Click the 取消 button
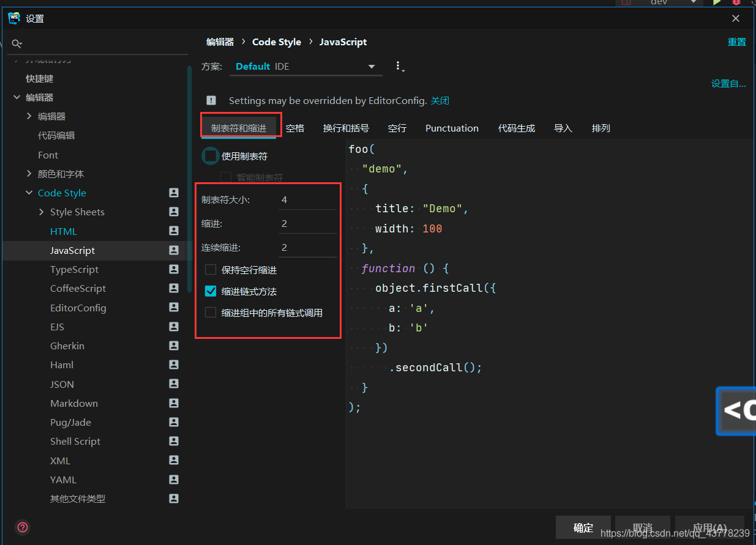The image size is (756, 545). click(x=643, y=528)
